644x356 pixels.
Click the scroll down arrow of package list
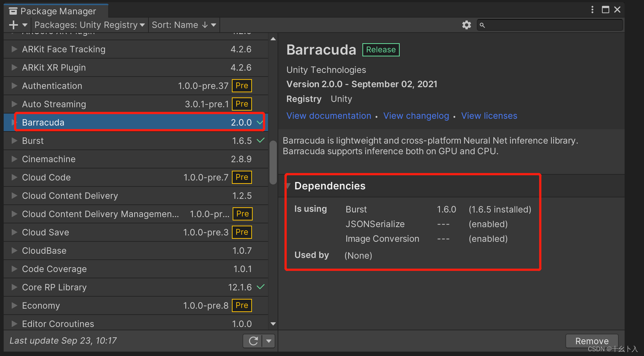click(x=273, y=324)
